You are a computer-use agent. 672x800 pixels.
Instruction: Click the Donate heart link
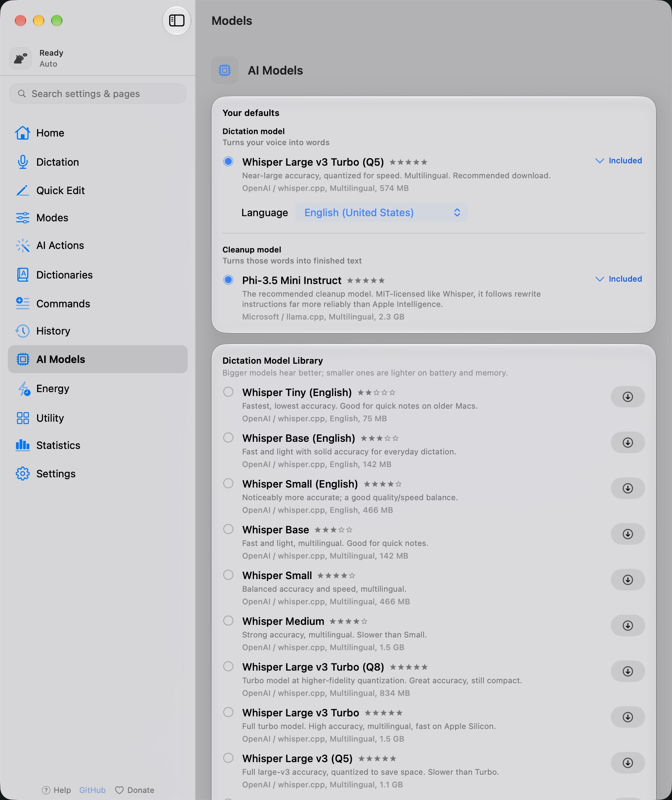point(134,790)
